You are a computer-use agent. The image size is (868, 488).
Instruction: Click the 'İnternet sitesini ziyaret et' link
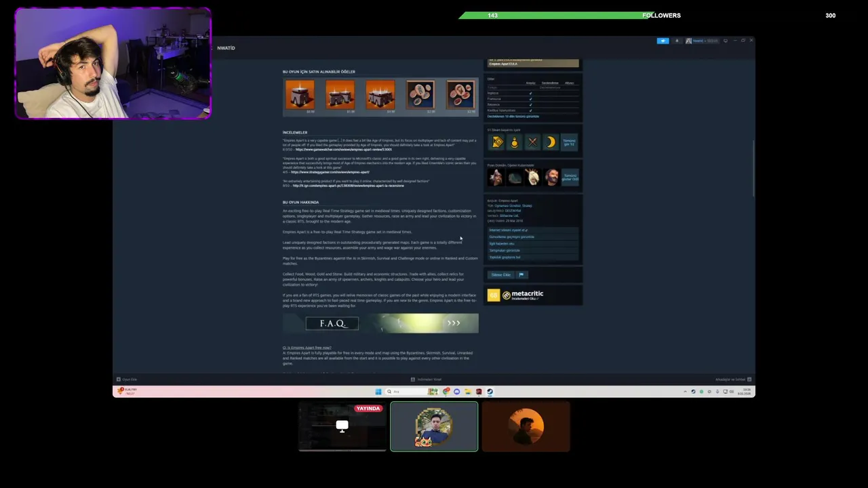click(533, 230)
